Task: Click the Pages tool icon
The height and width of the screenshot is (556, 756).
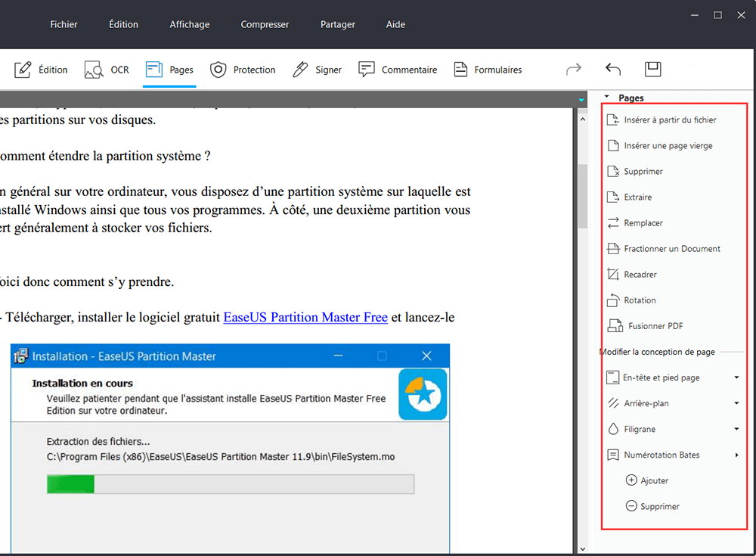Action: [154, 70]
